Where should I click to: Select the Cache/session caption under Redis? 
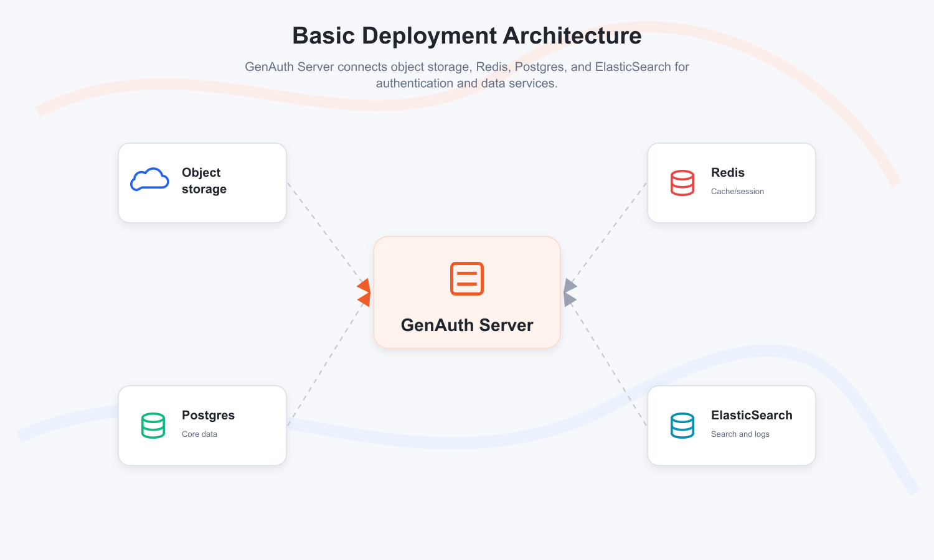coord(737,192)
